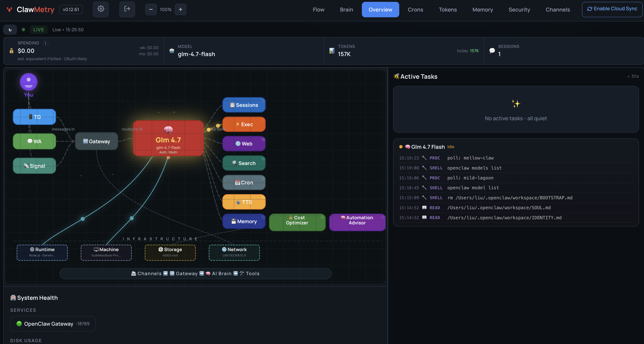The height and width of the screenshot is (344, 644).
Task: Switch to the Tokens tab
Action: (448, 10)
